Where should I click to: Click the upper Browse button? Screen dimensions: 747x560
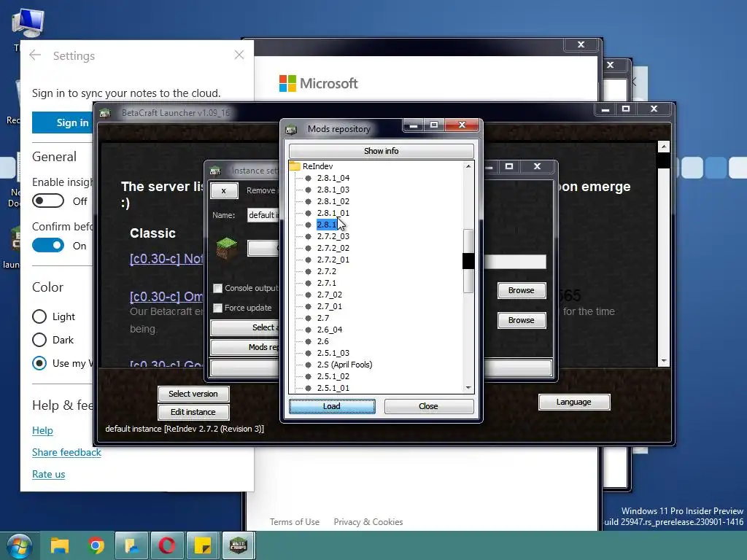pyautogui.click(x=521, y=290)
